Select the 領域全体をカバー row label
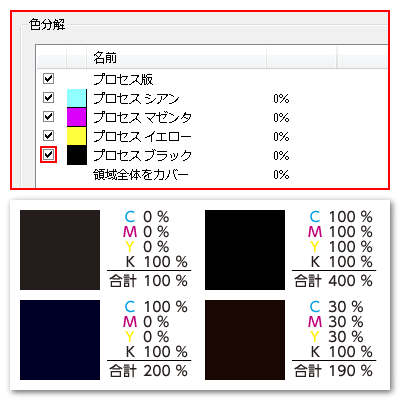 141,174
